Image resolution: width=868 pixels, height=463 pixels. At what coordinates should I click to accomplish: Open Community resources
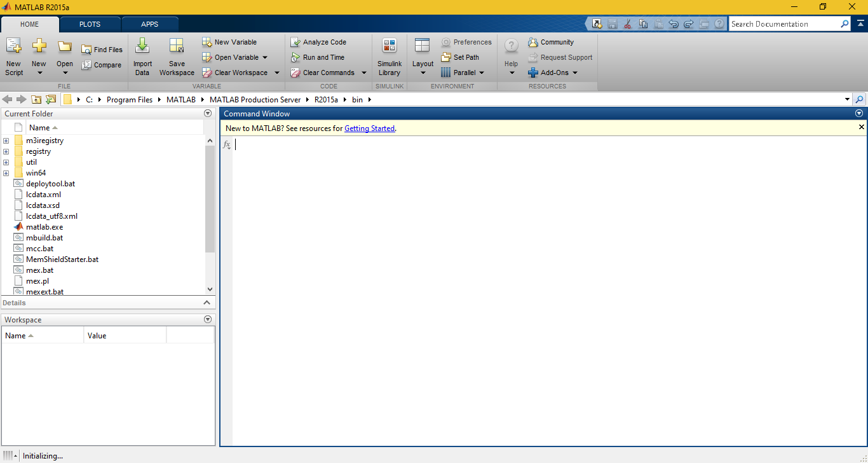[x=551, y=42]
